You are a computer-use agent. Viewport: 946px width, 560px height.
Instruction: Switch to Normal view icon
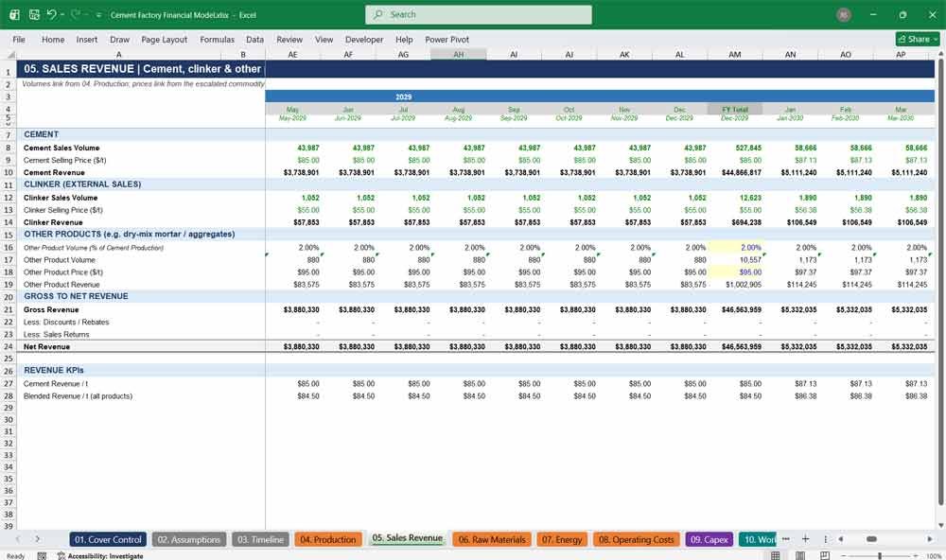tap(776, 555)
